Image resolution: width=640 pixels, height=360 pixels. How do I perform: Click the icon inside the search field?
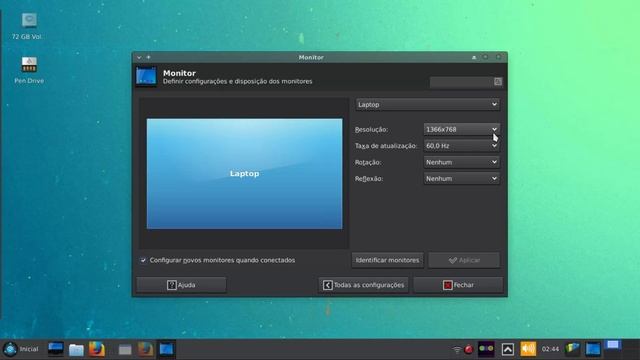[498, 82]
